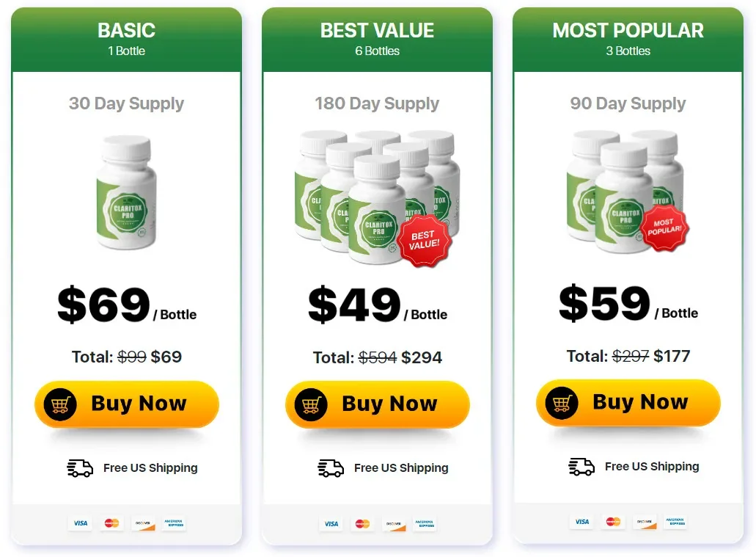Click the American Express icon under BASIC plan
The height and width of the screenshot is (557, 756).
click(x=175, y=524)
